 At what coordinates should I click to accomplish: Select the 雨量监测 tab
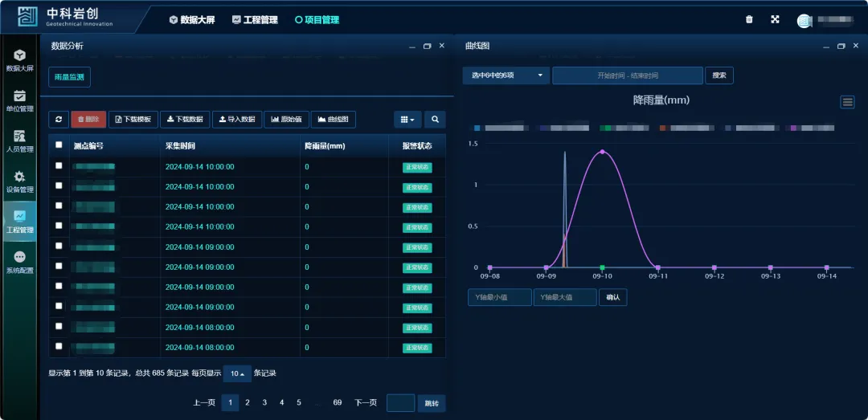pyautogui.click(x=69, y=77)
